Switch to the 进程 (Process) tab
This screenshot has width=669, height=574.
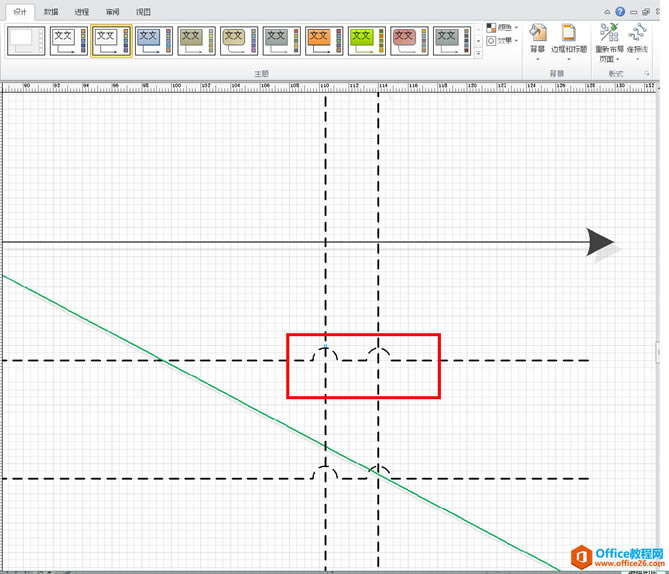point(81,12)
